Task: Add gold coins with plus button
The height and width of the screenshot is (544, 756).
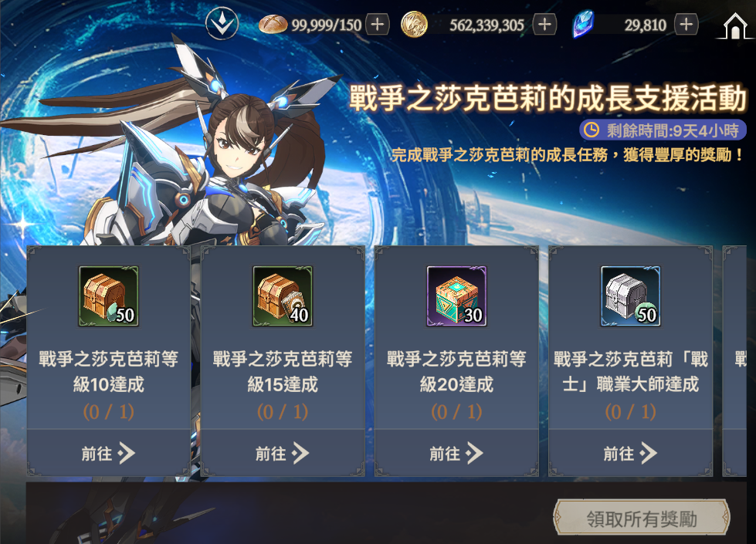Action: pyautogui.click(x=545, y=24)
